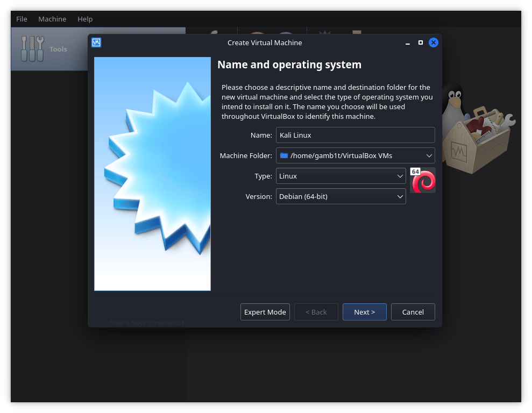Click the greyed-out Back button
The width and height of the screenshot is (532, 413).
click(x=316, y=312)
